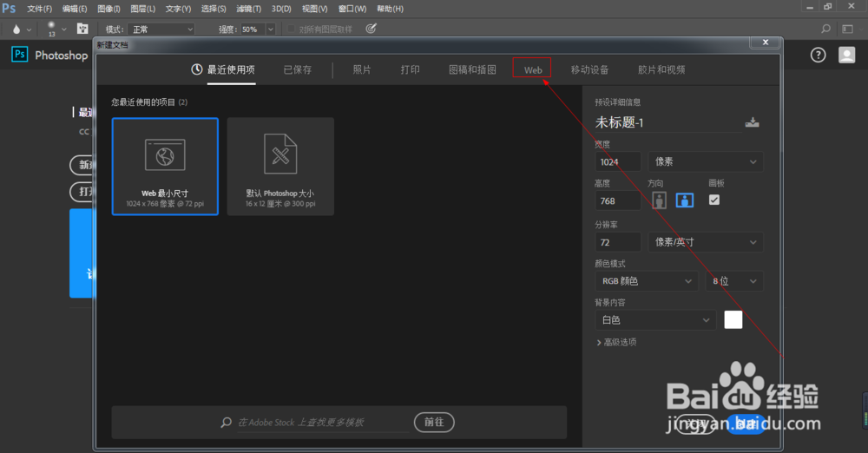Screen dimensions: 868x453
Task: Open the 图像(I) menu
Action: (x=108, y=9)
